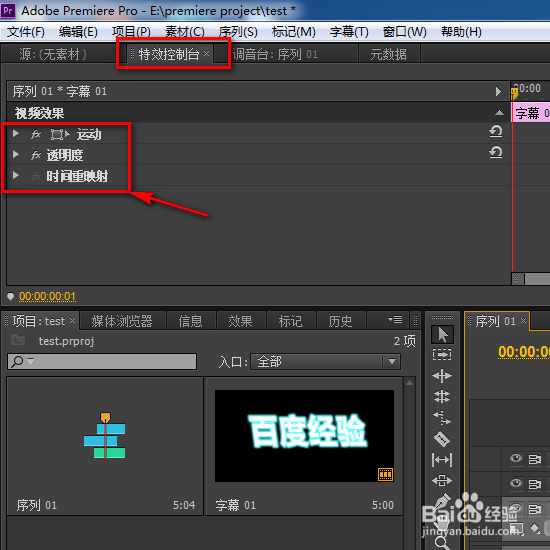The width and height of the screenshot is (550, 550).
Task: Toggle eye visibility of second video track
Action: (516, 483)
